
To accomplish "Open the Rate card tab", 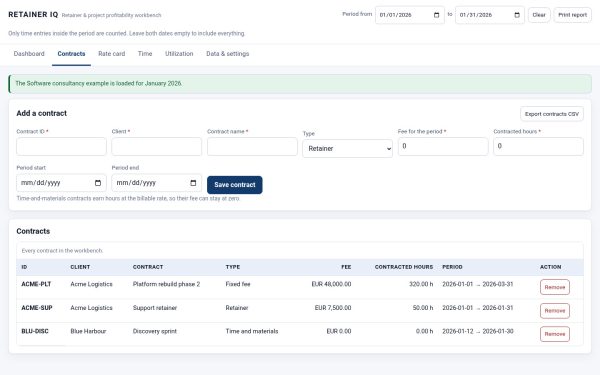I will [x=111, y=54].
